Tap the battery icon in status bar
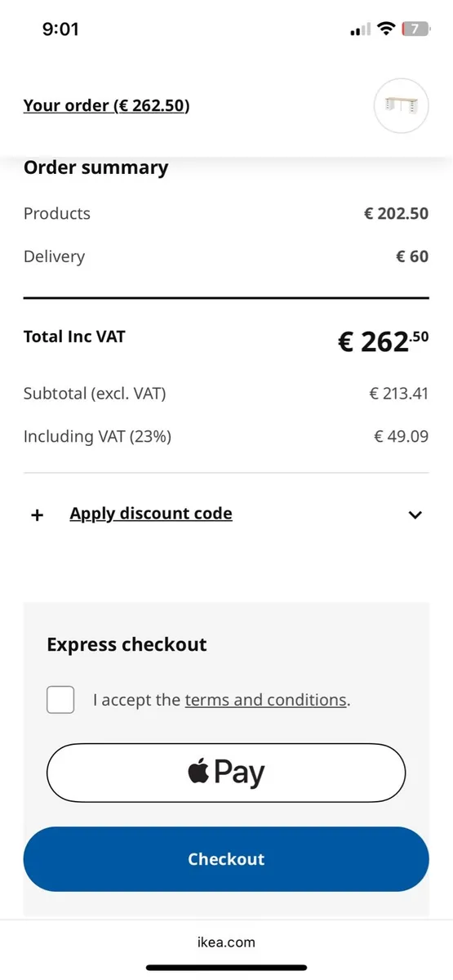453x980 pixels. (x=415, y=29)
